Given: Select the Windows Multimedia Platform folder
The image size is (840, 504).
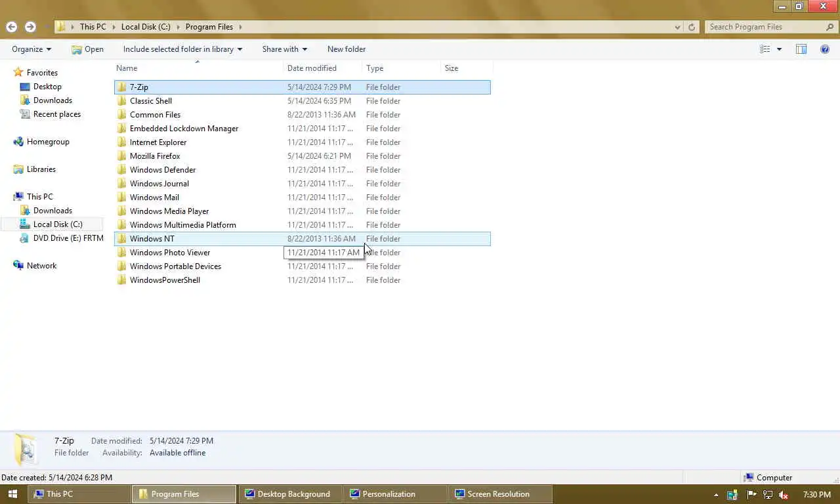Looking at the screenshot, I should [302, 225].
